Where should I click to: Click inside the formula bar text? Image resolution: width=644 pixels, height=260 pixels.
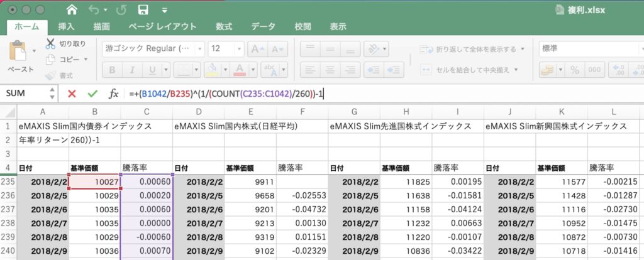point(226,94)
